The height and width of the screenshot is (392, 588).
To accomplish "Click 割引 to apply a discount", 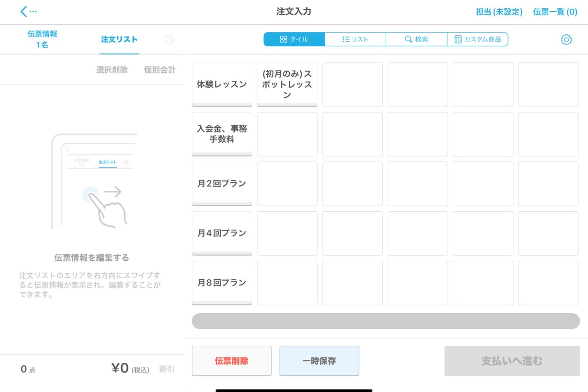I will pos(166,368).
